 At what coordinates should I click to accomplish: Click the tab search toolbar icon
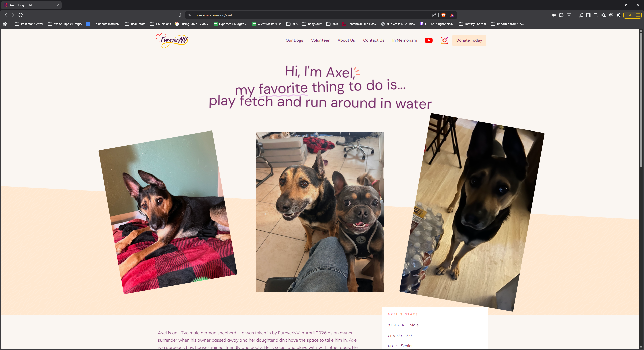[x=569, y=15]
